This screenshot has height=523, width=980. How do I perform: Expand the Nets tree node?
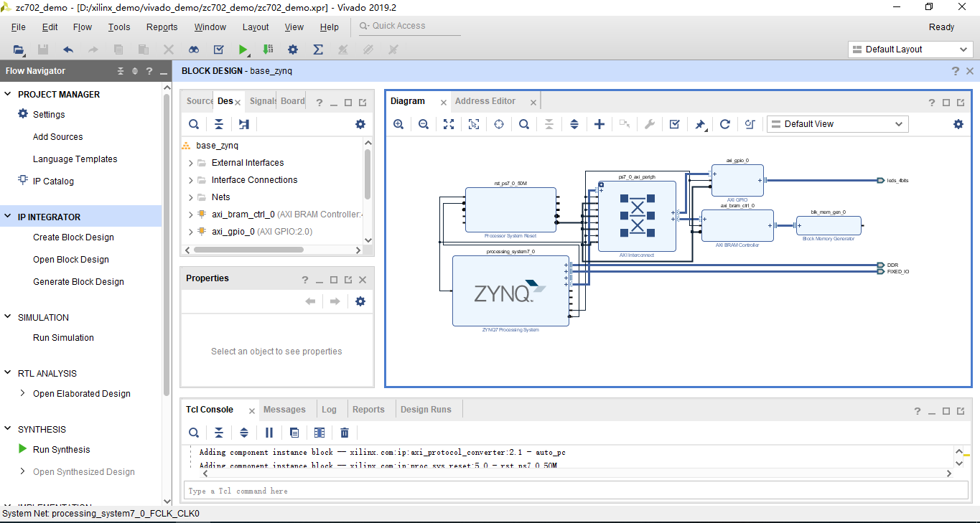tap(191, 197)
